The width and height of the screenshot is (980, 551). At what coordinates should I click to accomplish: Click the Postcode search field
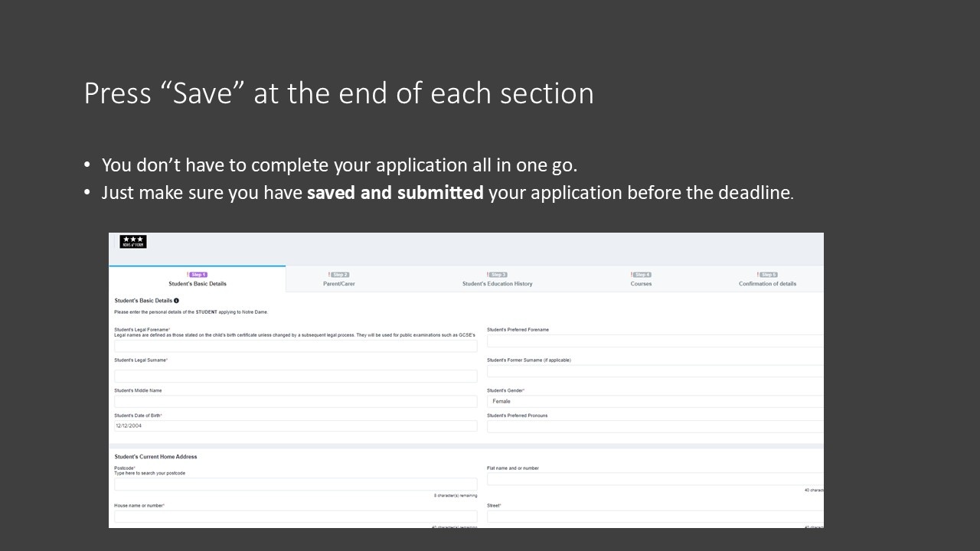[x=296, y=484]
